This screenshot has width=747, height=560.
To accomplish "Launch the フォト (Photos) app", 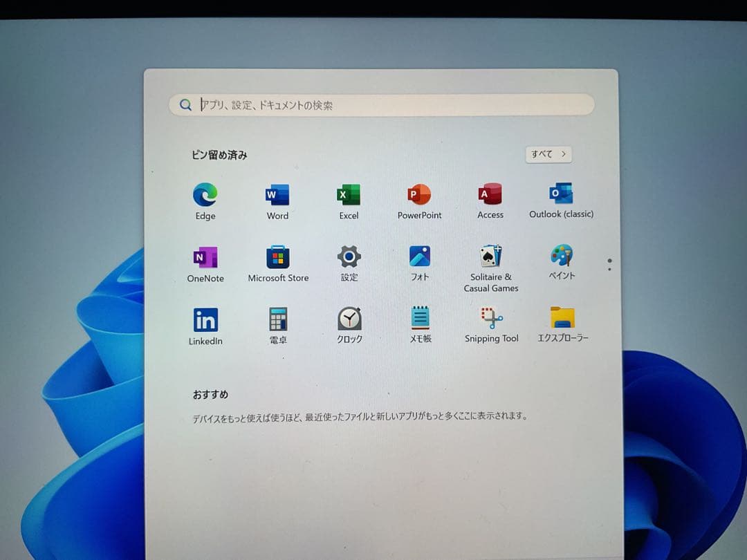I will (420, 263).
